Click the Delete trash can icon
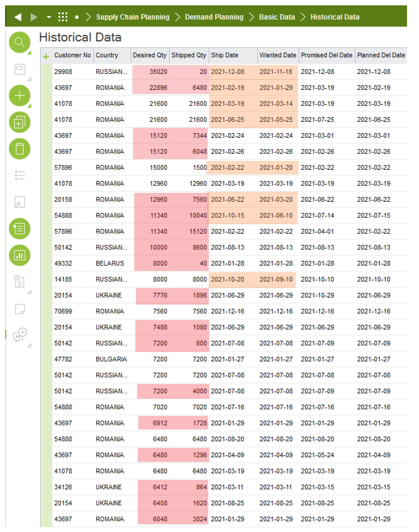419x532 pixels. 19,149
